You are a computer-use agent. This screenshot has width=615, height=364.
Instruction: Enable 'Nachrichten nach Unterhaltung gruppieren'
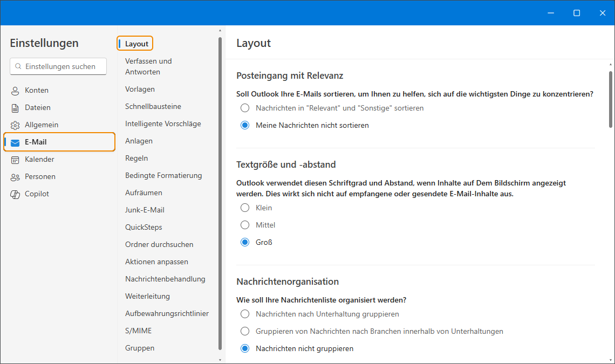click(x=245, y=314)
